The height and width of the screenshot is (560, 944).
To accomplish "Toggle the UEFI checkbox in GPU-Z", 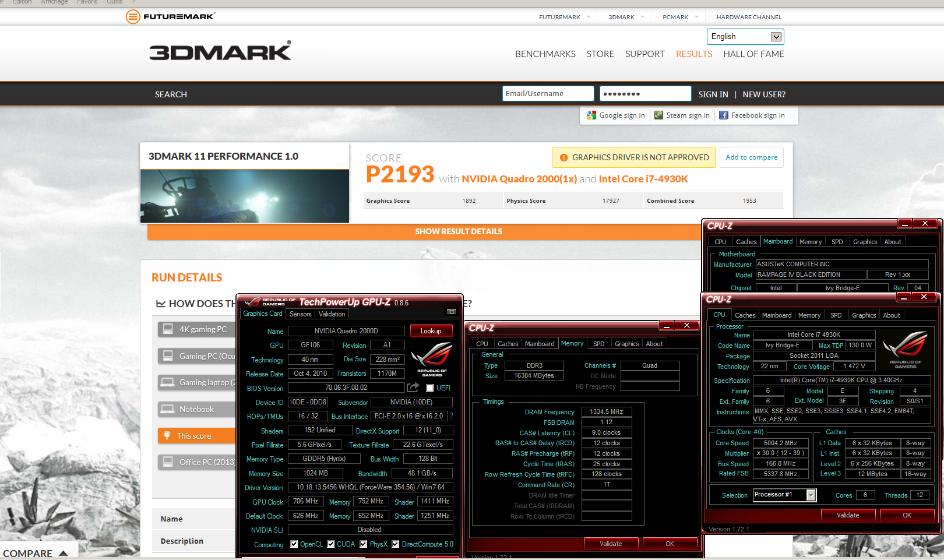I will coord(430,388).
